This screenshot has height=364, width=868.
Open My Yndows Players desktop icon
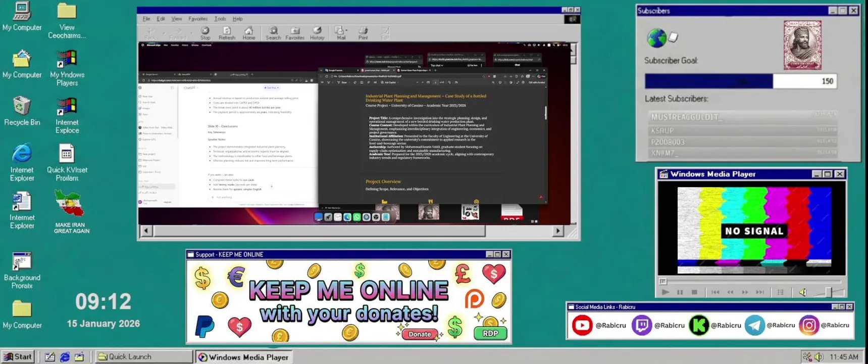[67, 68]
